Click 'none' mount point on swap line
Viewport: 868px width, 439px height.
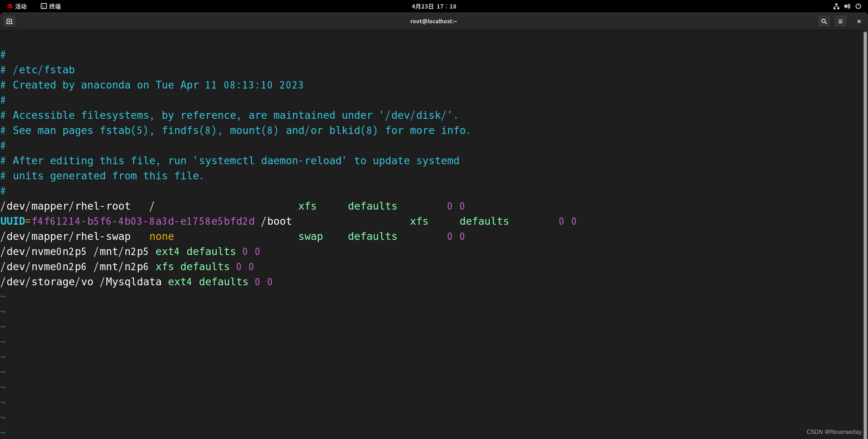[162, 236]
